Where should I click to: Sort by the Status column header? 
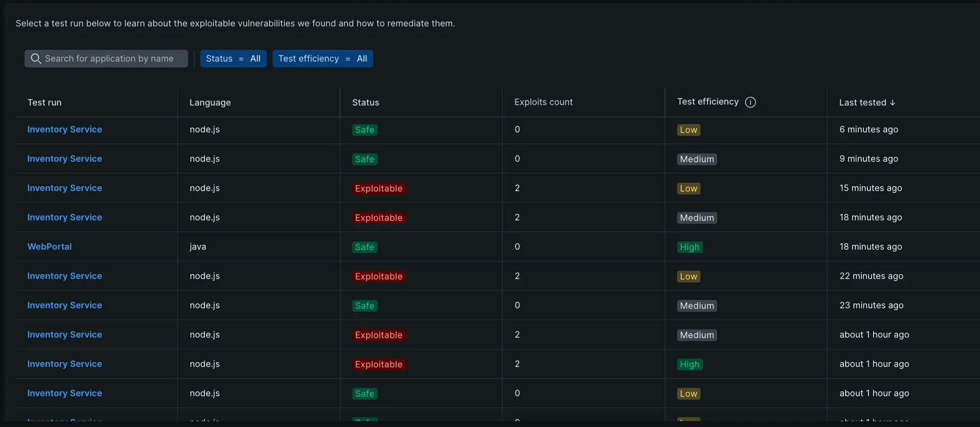tap(365, 103)
